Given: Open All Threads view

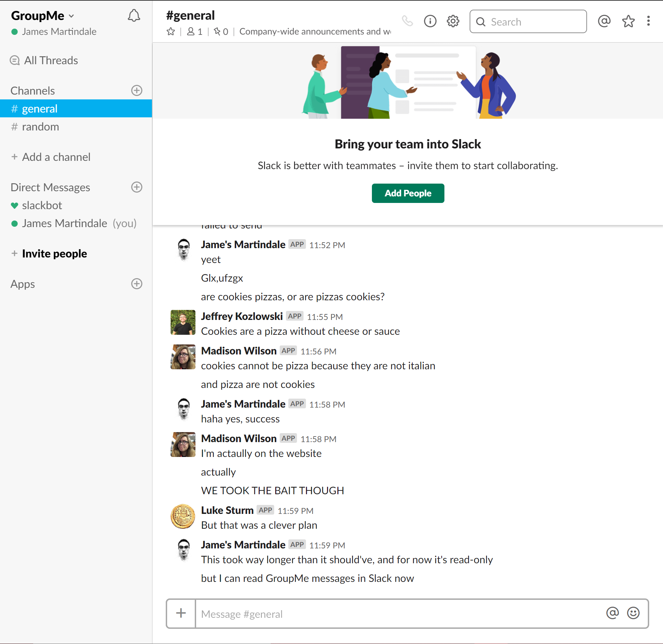Looking at the screenshot, I should click(51, 60).
